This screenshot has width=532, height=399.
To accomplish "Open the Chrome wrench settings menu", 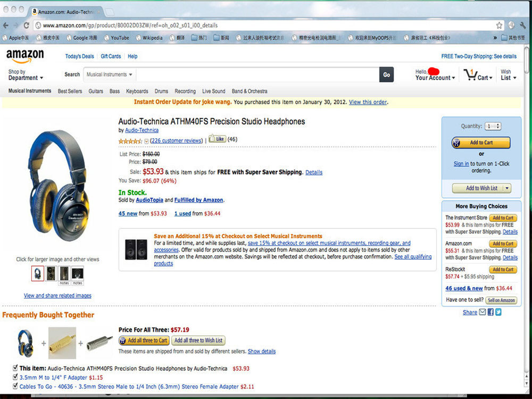I will pos(522,26).
